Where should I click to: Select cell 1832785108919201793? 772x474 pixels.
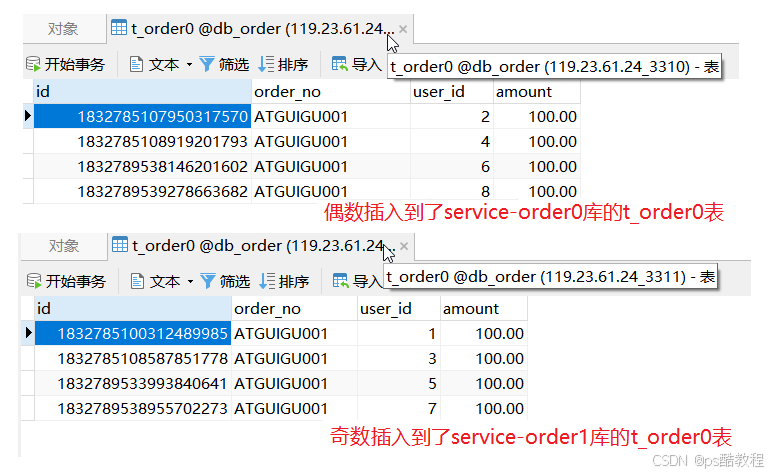pos(142,142)
